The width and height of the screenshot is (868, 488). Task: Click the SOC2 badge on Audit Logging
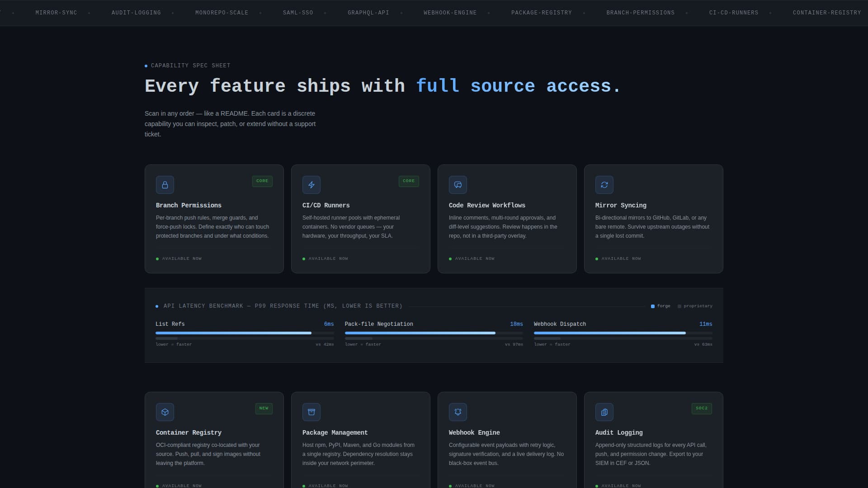(702, 408)
